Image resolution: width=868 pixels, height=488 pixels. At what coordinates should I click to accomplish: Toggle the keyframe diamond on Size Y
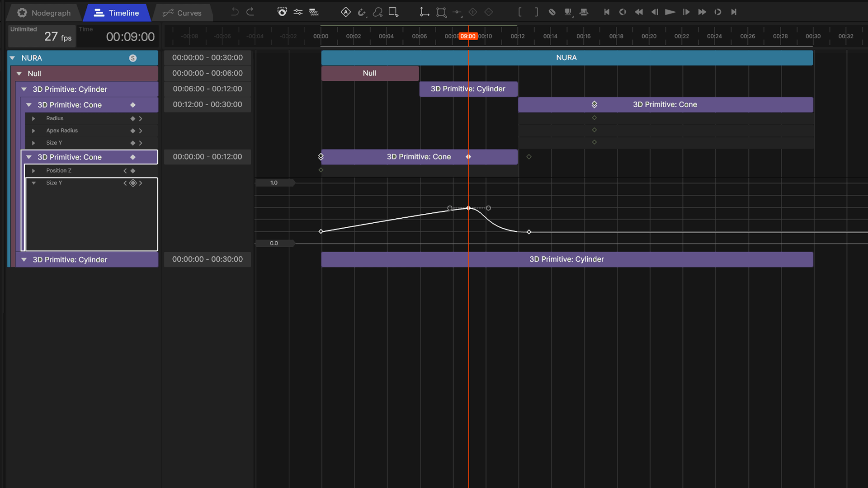133,183
